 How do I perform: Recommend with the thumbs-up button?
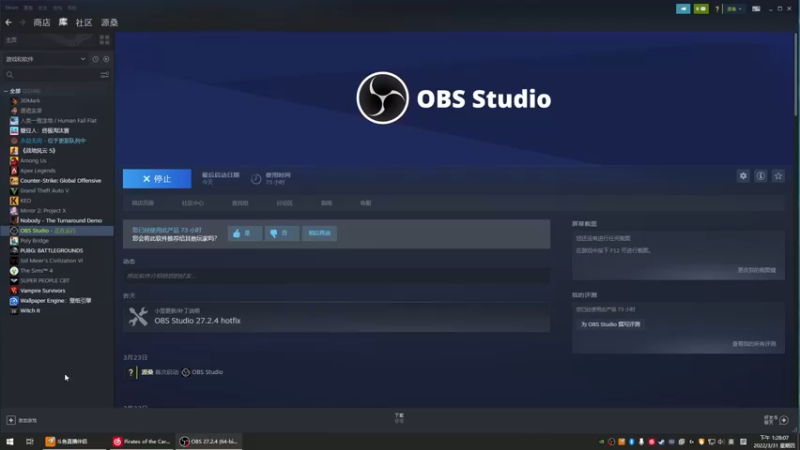245,233
